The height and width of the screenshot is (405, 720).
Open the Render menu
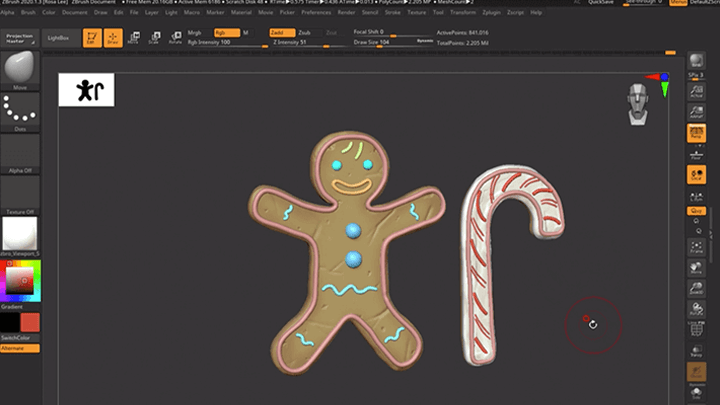[346, 12]
